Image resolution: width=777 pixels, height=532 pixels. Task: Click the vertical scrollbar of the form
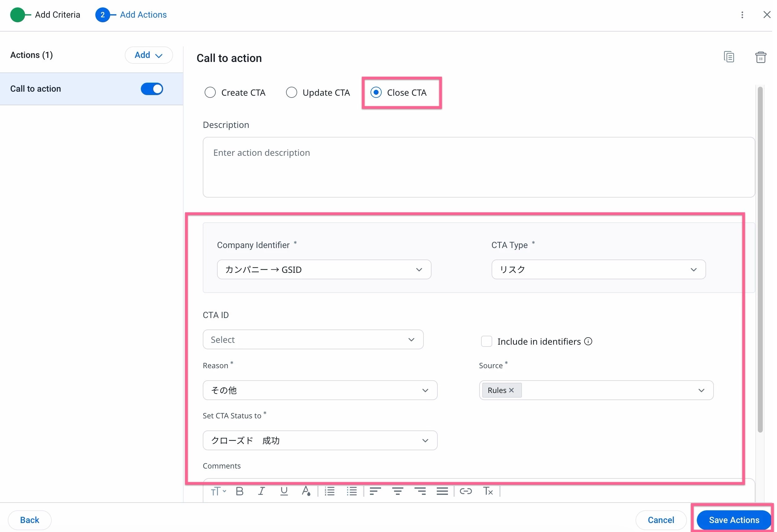pyautogui.click(x=760, y=259)
